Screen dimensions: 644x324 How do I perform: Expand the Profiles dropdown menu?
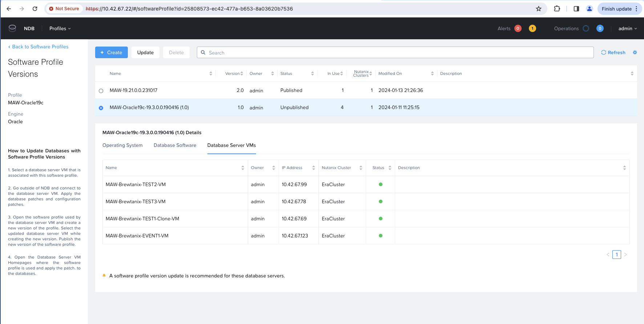(60, 28)
